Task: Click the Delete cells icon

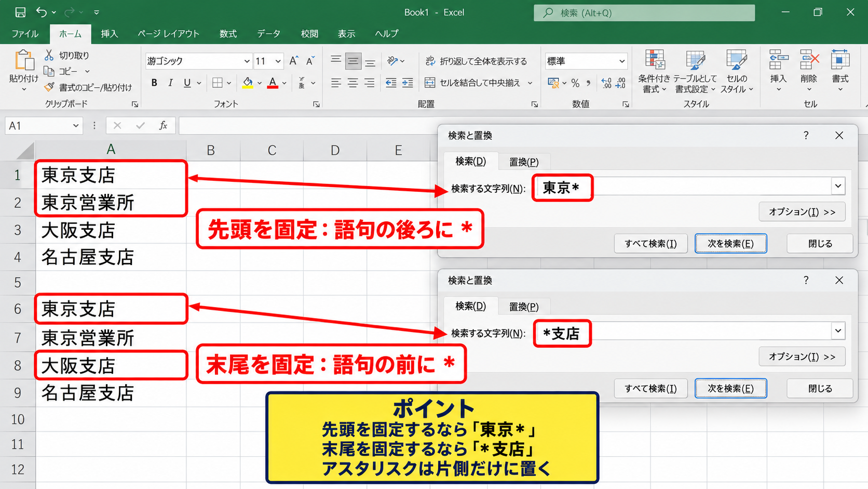Action: pyautogui.click(x=809, y=60)
